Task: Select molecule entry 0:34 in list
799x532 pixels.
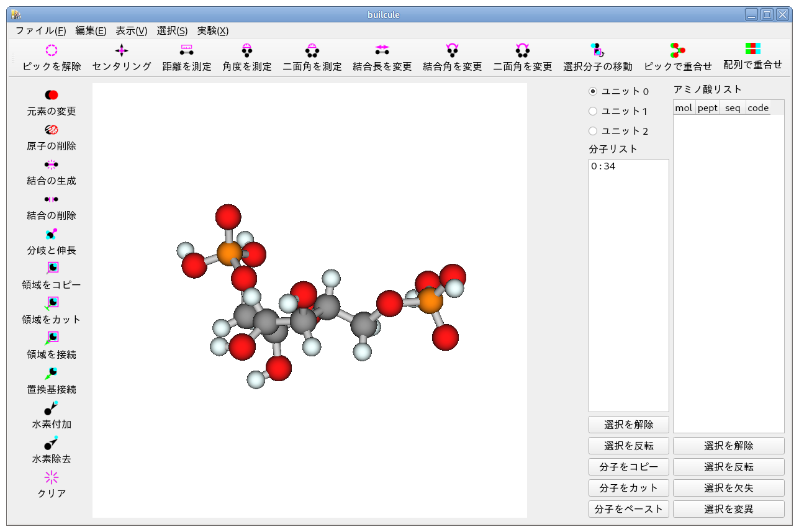Action: point(603,166)
